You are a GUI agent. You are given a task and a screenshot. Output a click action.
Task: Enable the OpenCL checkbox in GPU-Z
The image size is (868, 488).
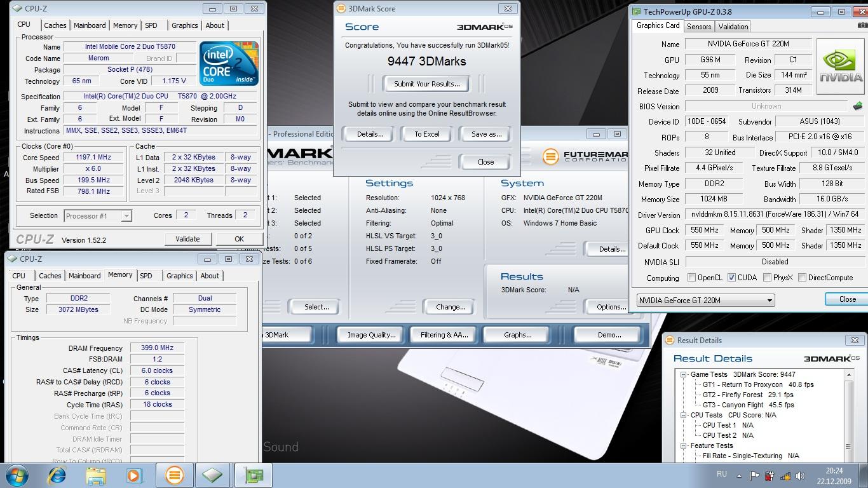692,278
